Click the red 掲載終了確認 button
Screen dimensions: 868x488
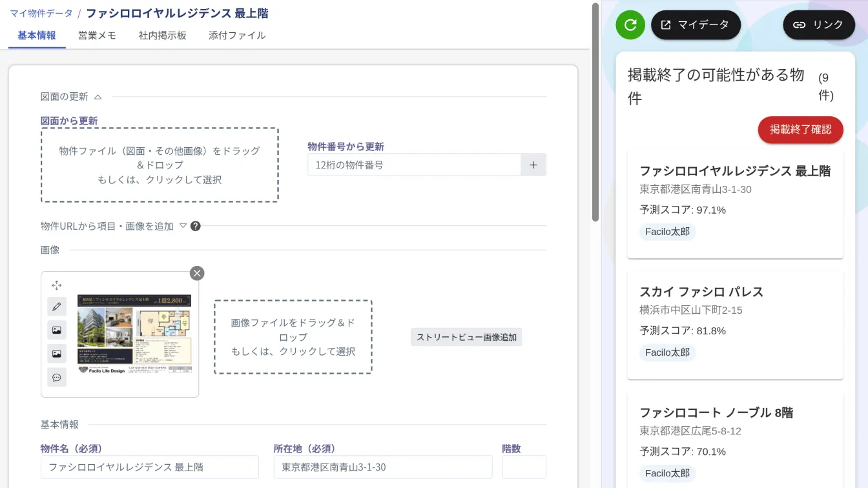coord(801,130)
